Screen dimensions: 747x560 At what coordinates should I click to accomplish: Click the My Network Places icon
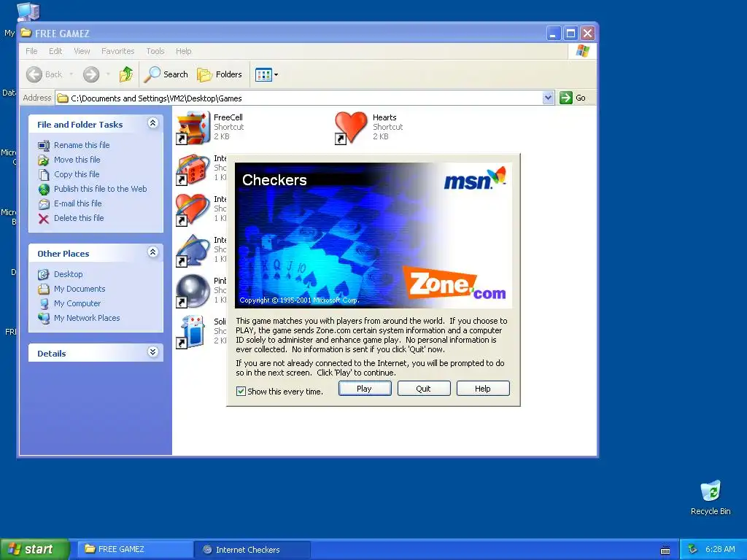tap(44, 318)
